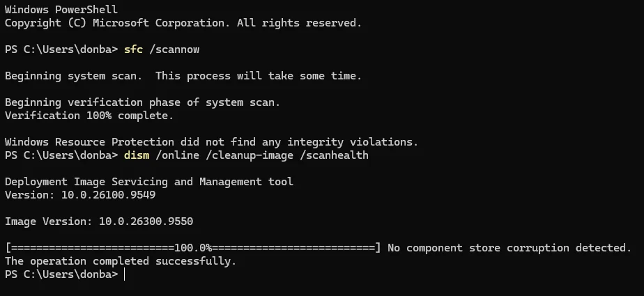This screenshot has height=296, width=644.
Task: Click the 'Image Version: 10.0.26300.9550' line
Action: click(x=99, y=221)
